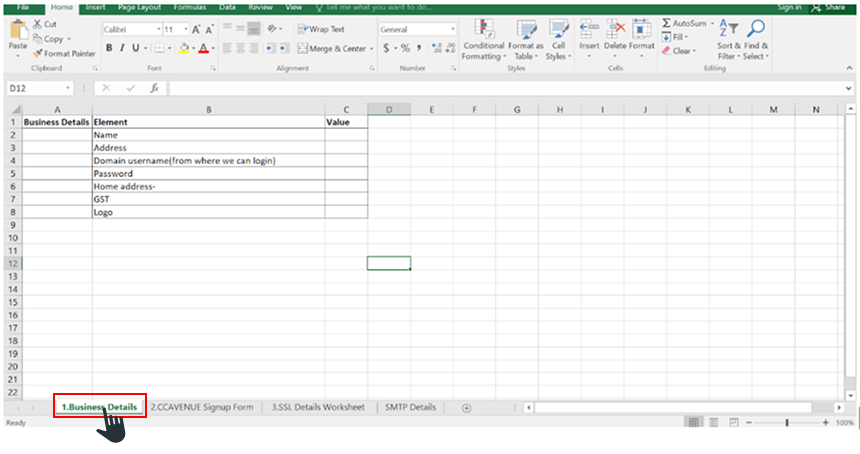Image resolution: width=860 pixels, height=454 pixels.
Task: Open the Sort & Filter tool
Action: tap(729, 32)
